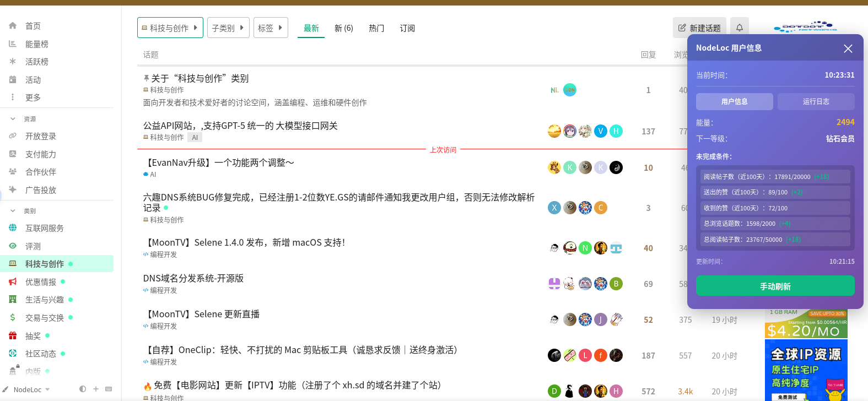
Task: Open keyboard shortcuts icon in sidebar footer
Action: (x=109, y=389)
